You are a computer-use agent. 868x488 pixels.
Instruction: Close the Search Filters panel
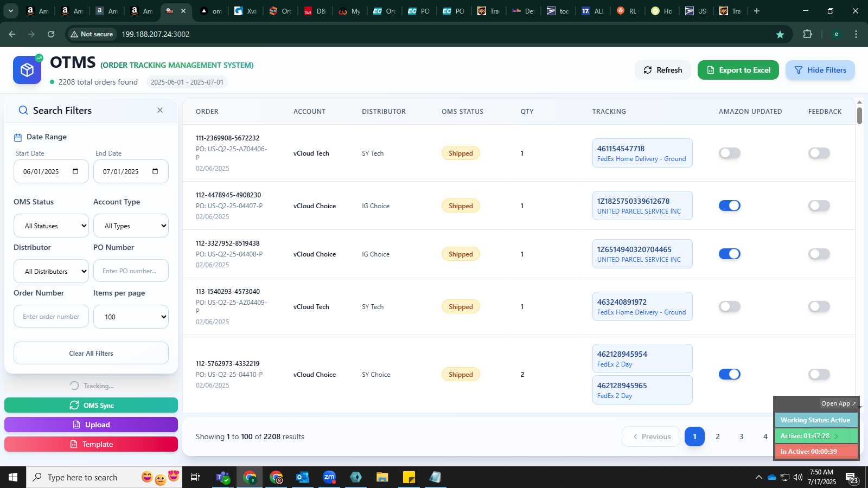[x=160, y=110]
